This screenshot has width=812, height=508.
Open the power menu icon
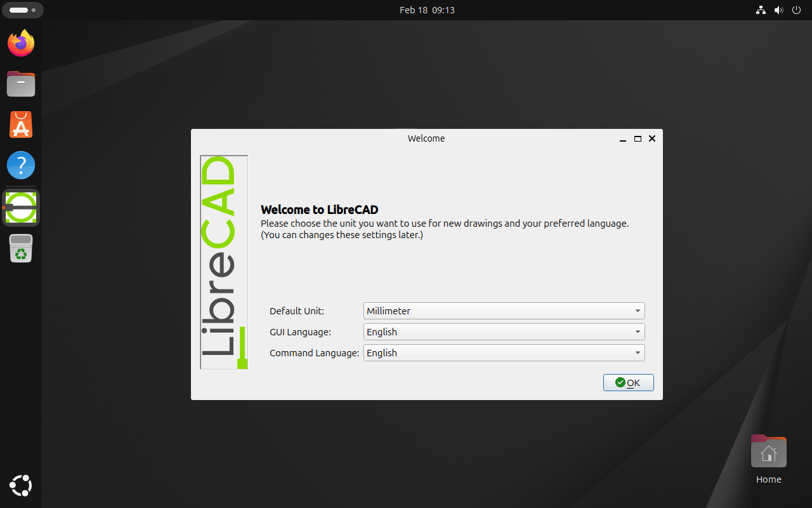(x=797, y=10)
